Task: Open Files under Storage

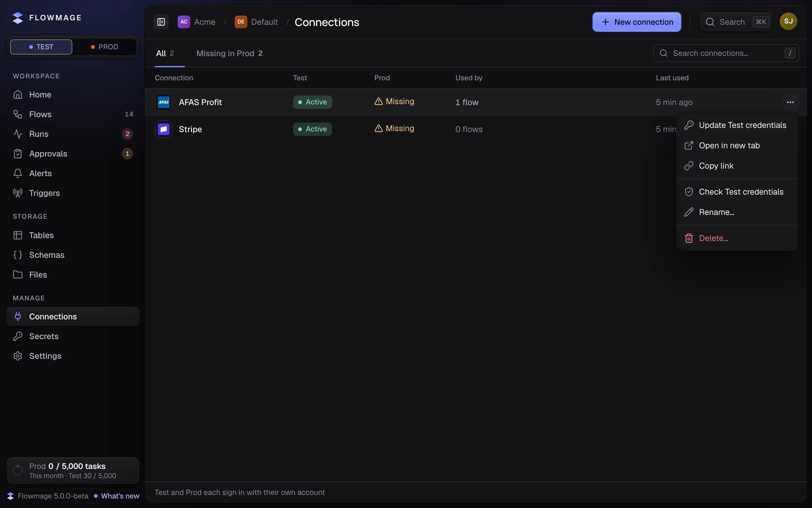Action: pos(73,275)
